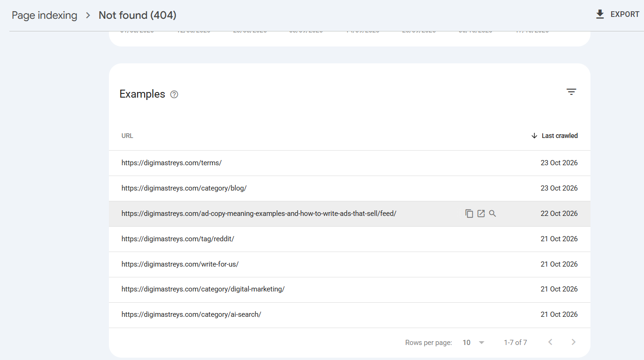Click crawl date in category/blog row

pos(559,188)
